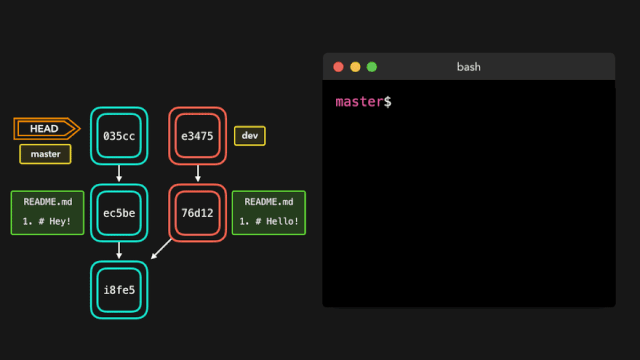Click the bash window title text

pyautogui.click(x=469, y=67)
